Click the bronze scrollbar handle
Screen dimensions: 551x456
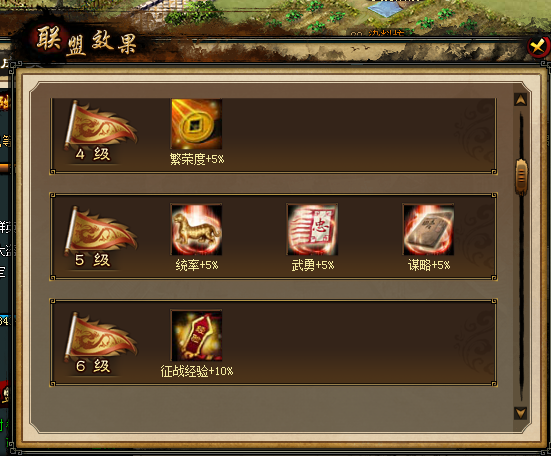coord(521,176)
